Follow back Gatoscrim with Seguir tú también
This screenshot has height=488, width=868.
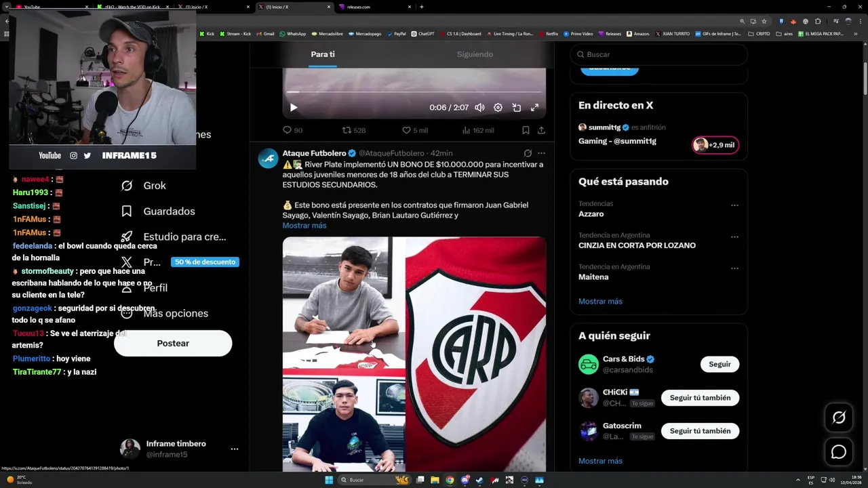click(x=700, y=431)
